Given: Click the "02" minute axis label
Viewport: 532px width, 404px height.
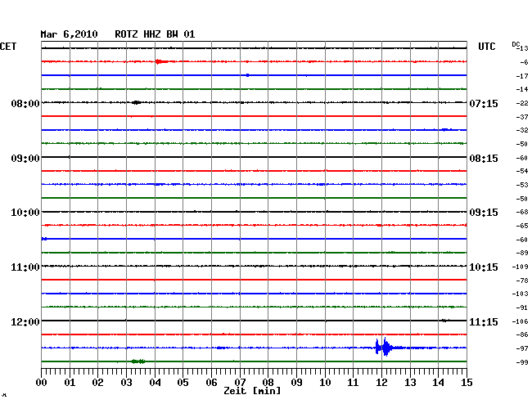Looking at the screenshot, I should (97, 383).
